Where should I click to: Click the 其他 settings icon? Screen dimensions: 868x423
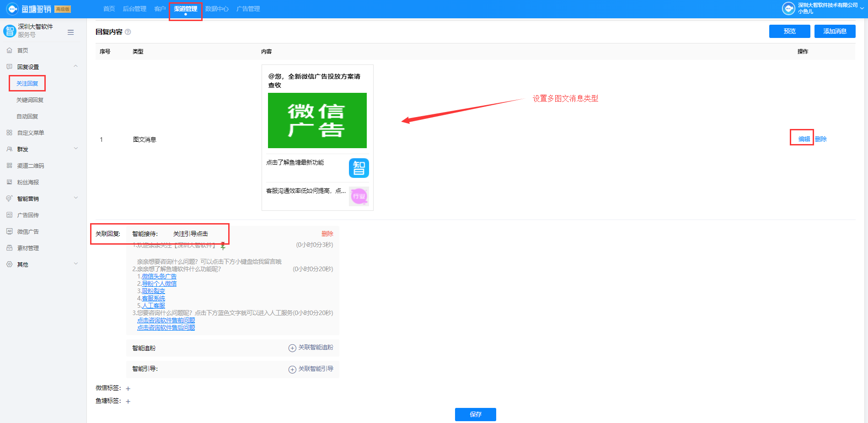click(x=9, y=264)
